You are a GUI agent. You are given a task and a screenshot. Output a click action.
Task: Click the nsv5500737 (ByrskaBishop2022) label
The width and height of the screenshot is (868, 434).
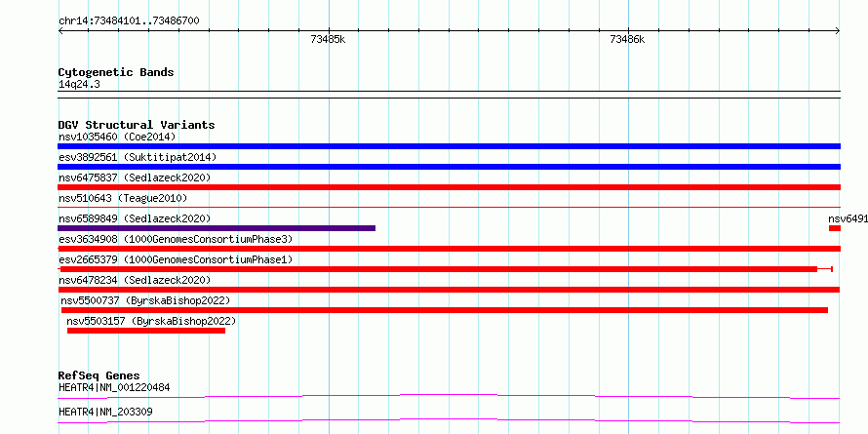145,300
